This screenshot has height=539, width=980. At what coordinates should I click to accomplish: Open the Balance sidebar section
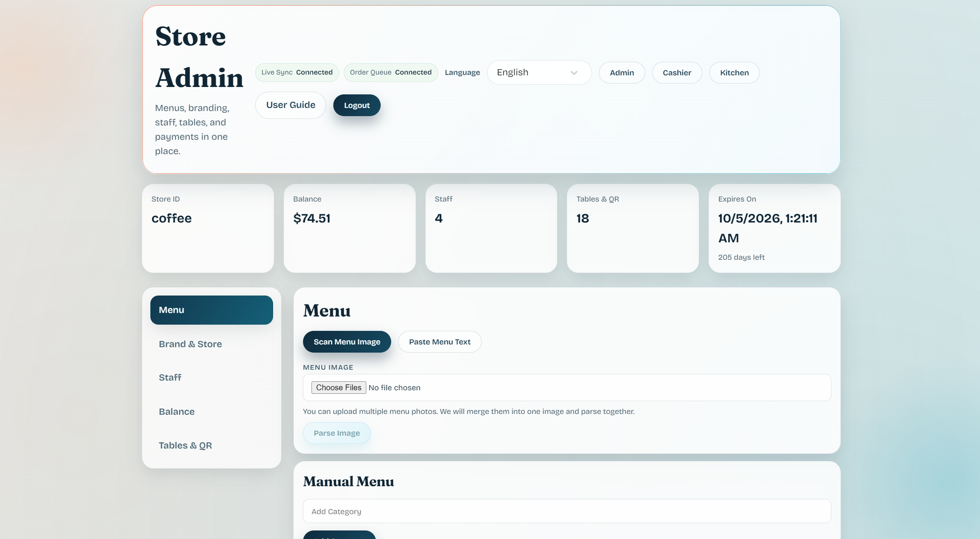click(x=211, y=412)
